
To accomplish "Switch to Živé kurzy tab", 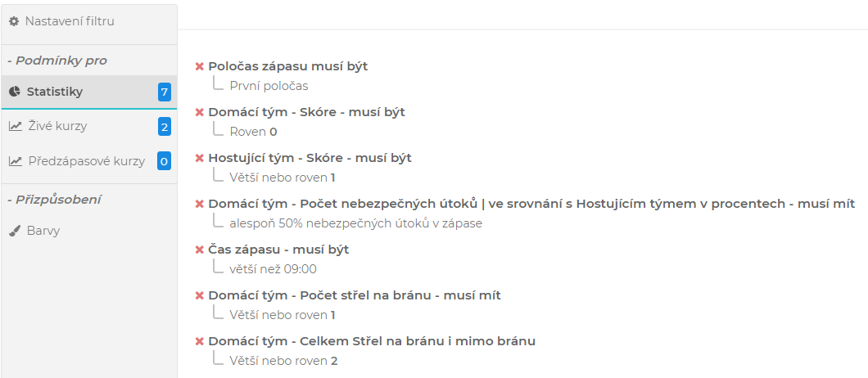I will click(57, 126).
